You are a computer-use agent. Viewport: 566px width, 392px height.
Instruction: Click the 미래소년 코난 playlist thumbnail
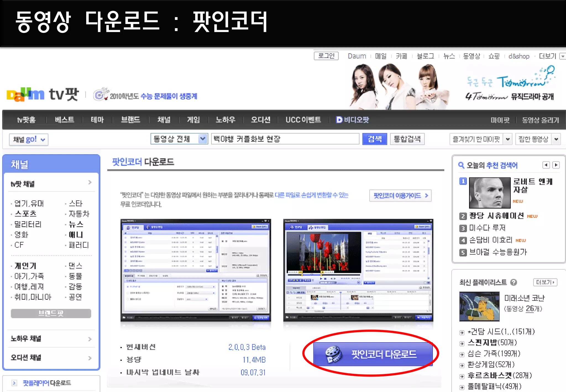pyautogui.click(x=479, y=306)
